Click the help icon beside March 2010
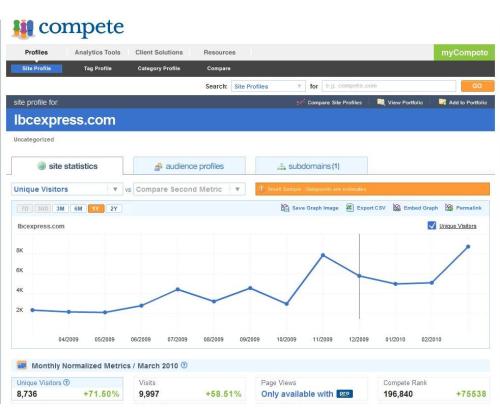This screenshot has height=408, width=500. click(x=184, y=365)
